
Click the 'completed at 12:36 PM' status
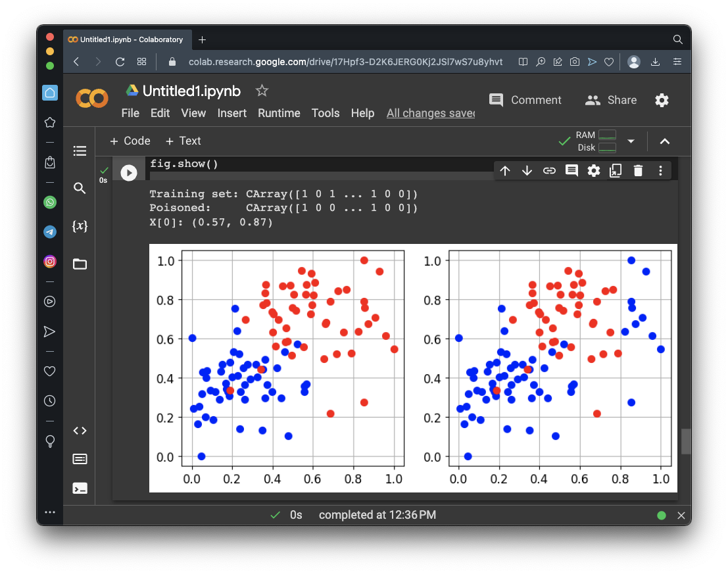(377, 515)
